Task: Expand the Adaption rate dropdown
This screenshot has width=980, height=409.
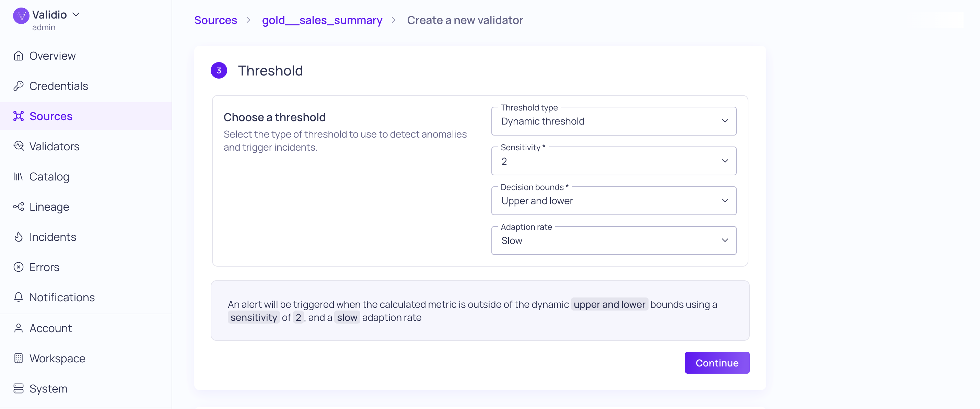Action: (x=613, y=241)
